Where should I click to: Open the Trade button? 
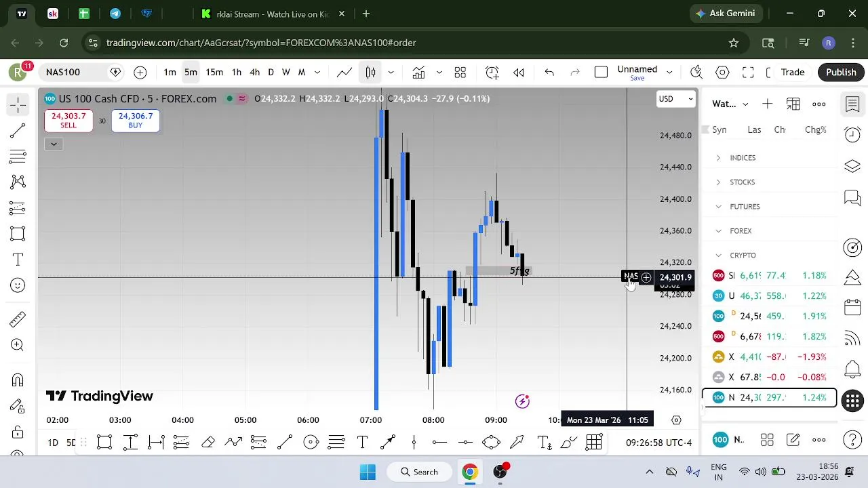(792, 73)
